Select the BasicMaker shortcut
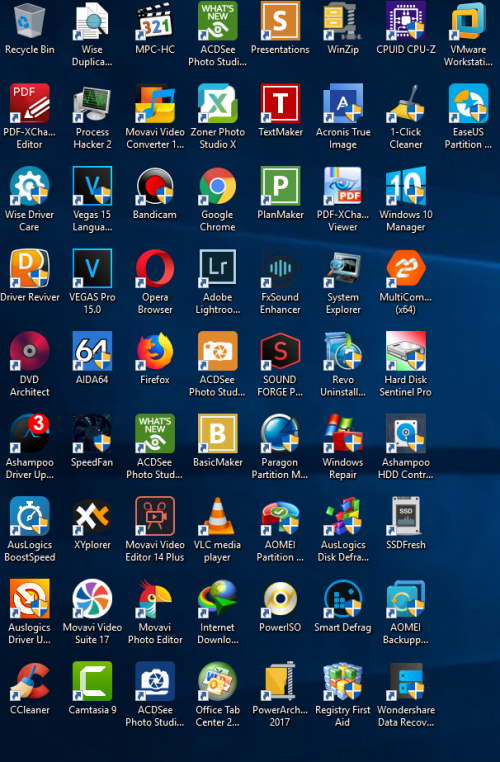Screen dimensions: 500x762 point(217,433)
